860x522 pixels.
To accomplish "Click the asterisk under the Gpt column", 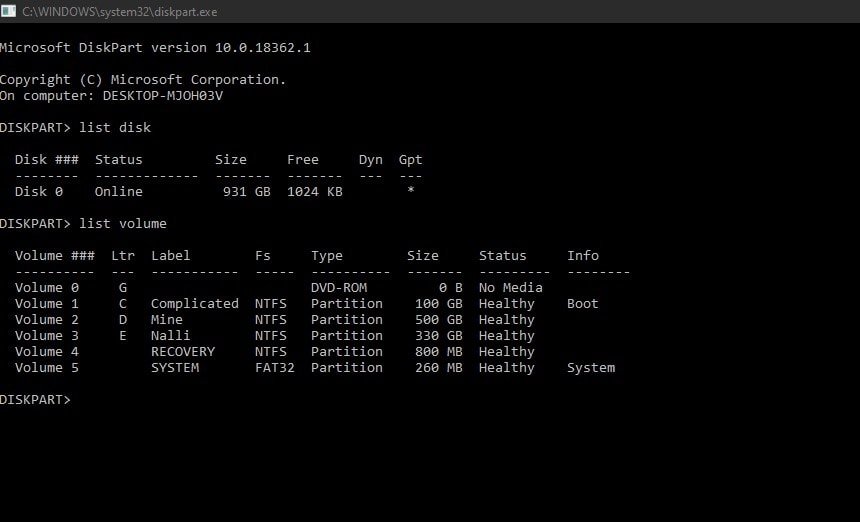I will (x=411, y=190).
